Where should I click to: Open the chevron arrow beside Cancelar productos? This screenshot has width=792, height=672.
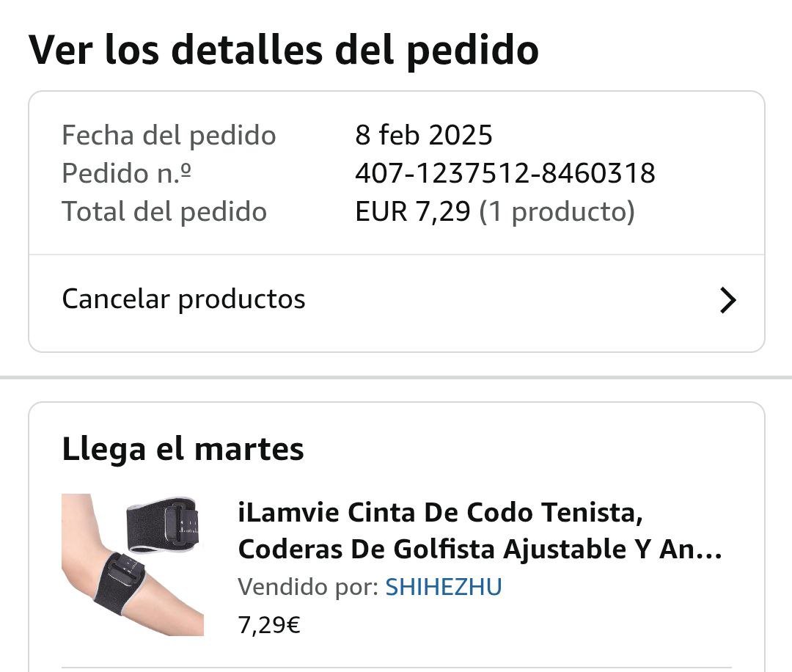727,300
